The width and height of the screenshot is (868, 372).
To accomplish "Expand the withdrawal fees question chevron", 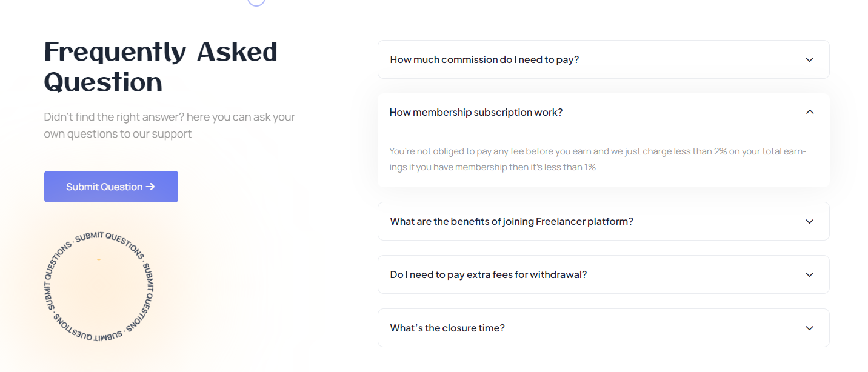I will (809, 274).
